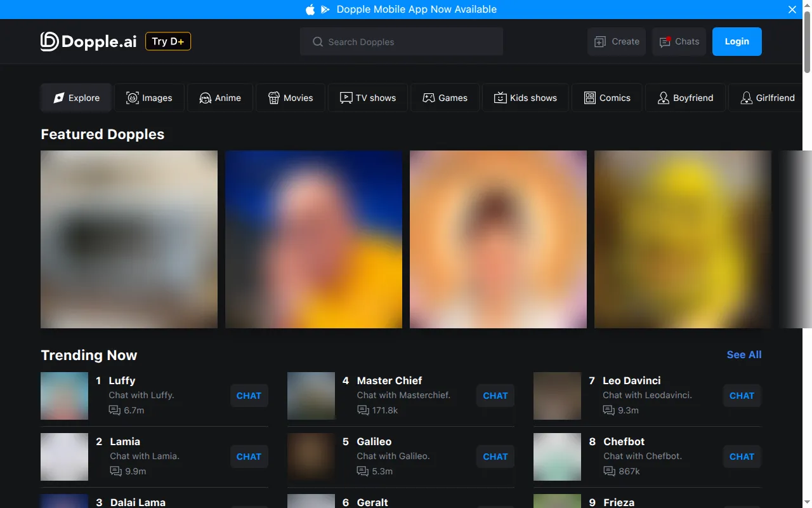Click CHAT button for Lamia
Screen dimensions: 812x508
[x=249, y=457]
